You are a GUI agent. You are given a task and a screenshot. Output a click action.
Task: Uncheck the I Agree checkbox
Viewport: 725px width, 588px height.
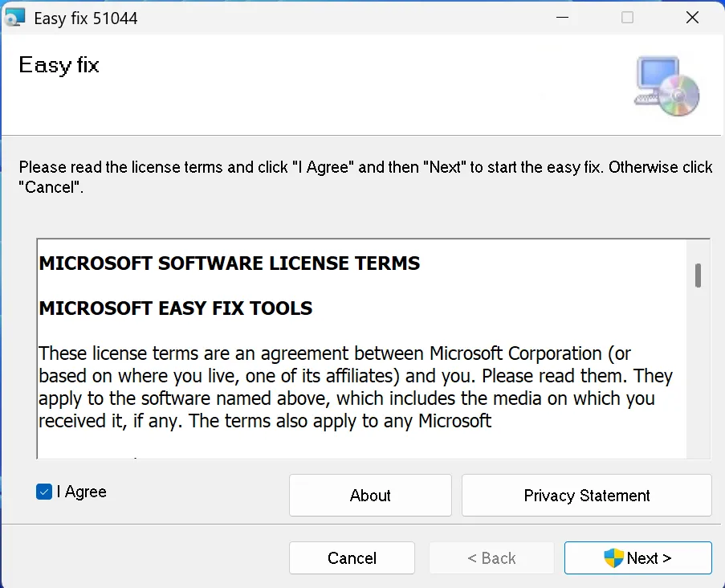point(44,492)
